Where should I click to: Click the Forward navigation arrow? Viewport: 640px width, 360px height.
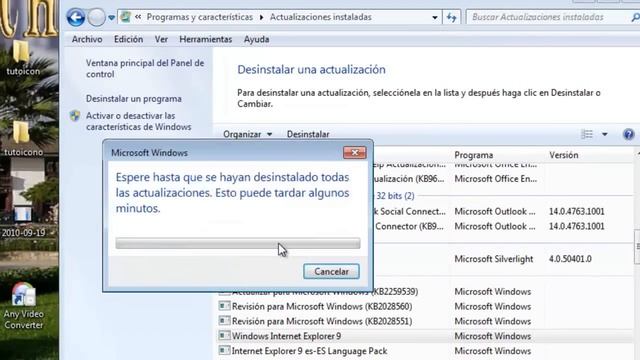97,18
